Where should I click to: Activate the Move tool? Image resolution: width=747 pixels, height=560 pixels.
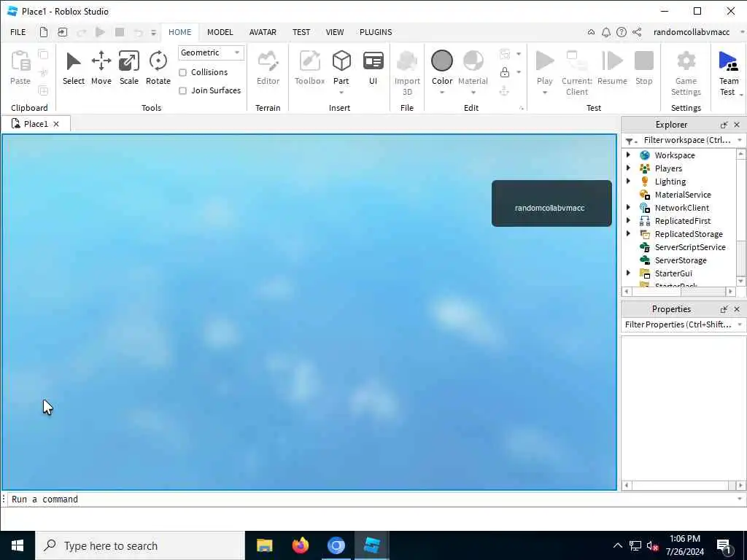(101, 69)
